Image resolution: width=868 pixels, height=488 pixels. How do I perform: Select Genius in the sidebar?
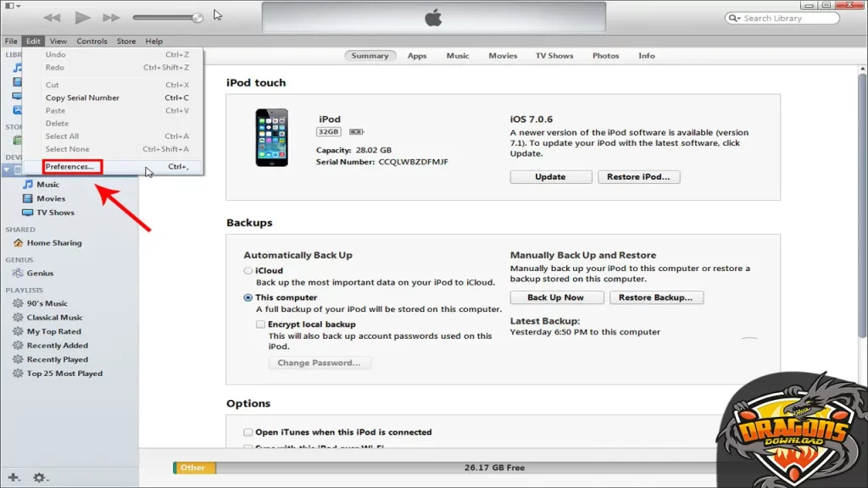coord(47,273)
